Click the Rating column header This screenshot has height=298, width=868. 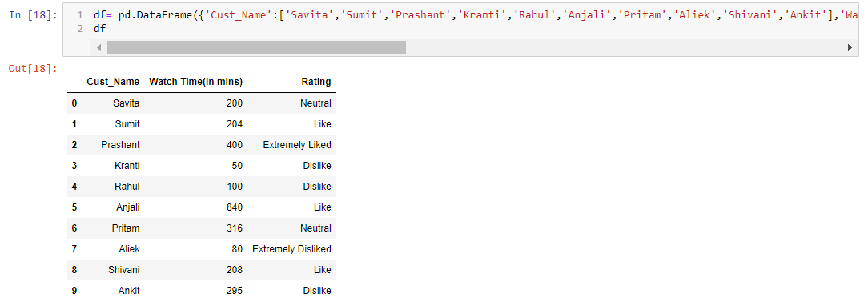click(316, 82)
